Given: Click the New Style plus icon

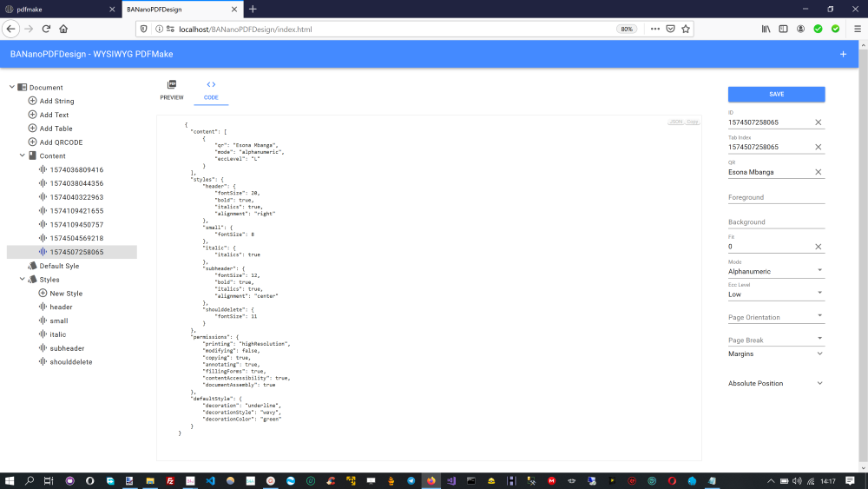Looking at the screenshot, I should click(x=43, y=293).
